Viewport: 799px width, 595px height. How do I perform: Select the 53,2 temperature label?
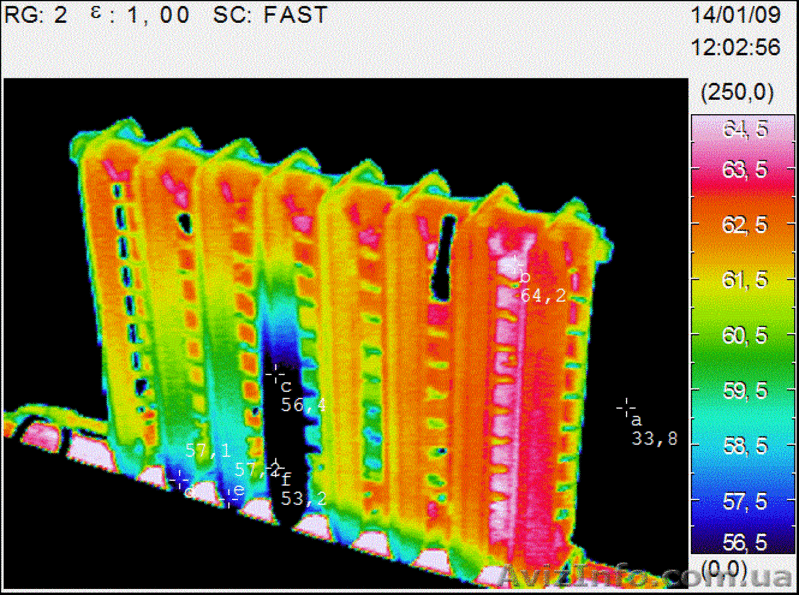pos(303,497)
